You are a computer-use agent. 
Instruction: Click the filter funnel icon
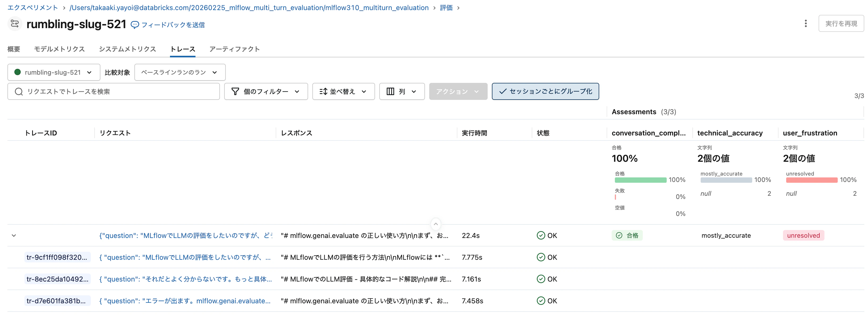pos(235,91)
